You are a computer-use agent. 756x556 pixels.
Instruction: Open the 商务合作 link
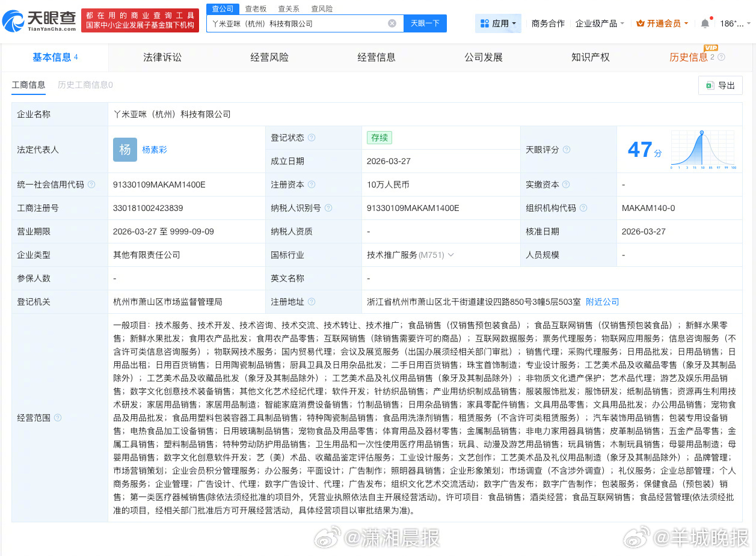coord(548,23)
